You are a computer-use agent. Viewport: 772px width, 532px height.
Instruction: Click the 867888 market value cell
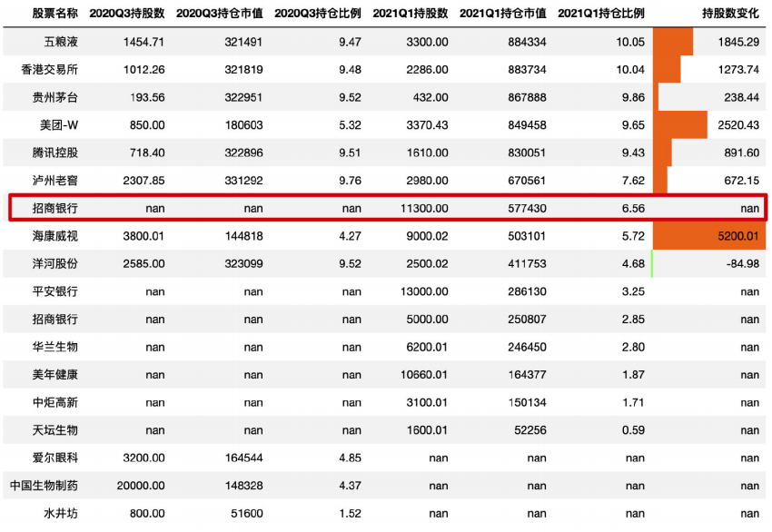tap(528, 97)
